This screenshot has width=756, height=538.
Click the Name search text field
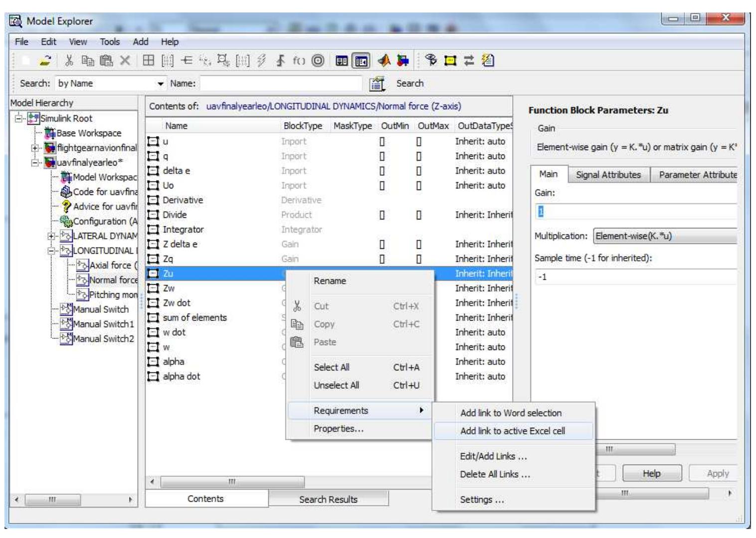(281, 83)
